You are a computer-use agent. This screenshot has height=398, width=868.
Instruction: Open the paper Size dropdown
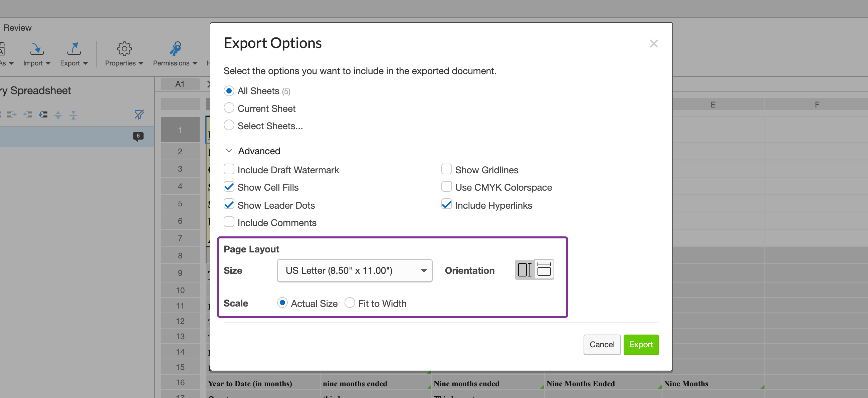[354, 270]
